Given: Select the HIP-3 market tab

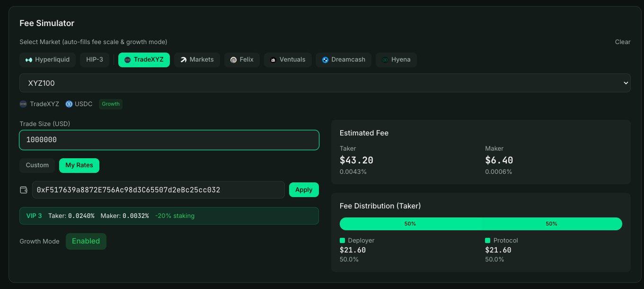Looking at the screenshot, I should pos(95,60).
